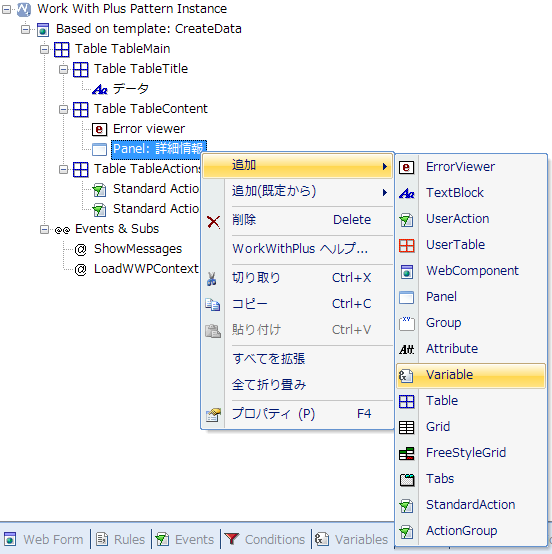Image resolution: width=552 pixels, height=554 pixels.
Task: Add a WebComponent from the submenu
Action: (471, 271)
